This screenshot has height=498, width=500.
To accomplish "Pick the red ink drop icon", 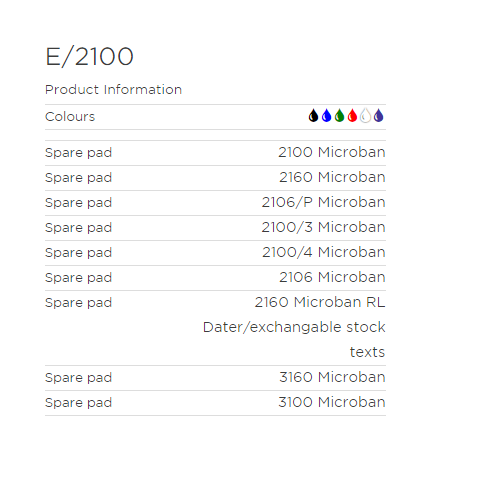I will 352,116.
